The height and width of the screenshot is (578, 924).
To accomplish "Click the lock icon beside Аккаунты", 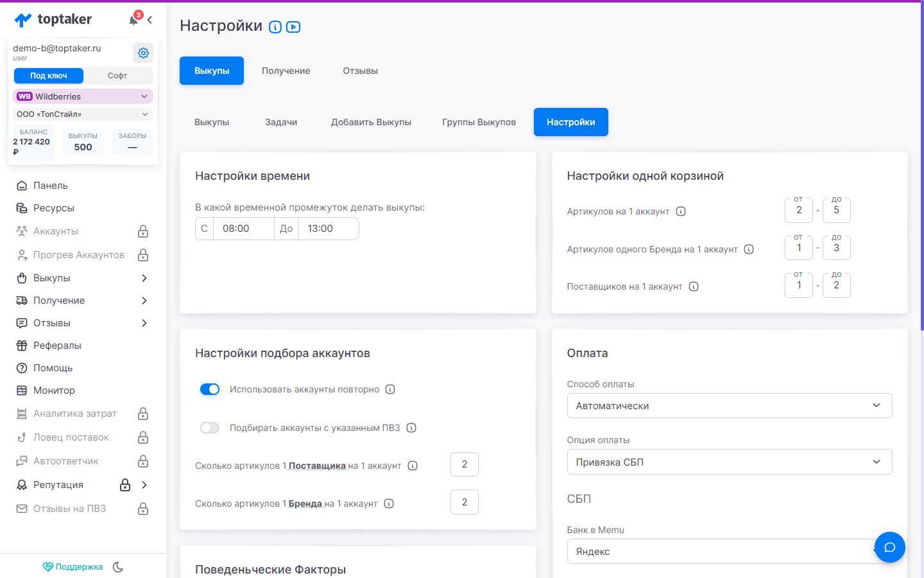I will point(143,231).
